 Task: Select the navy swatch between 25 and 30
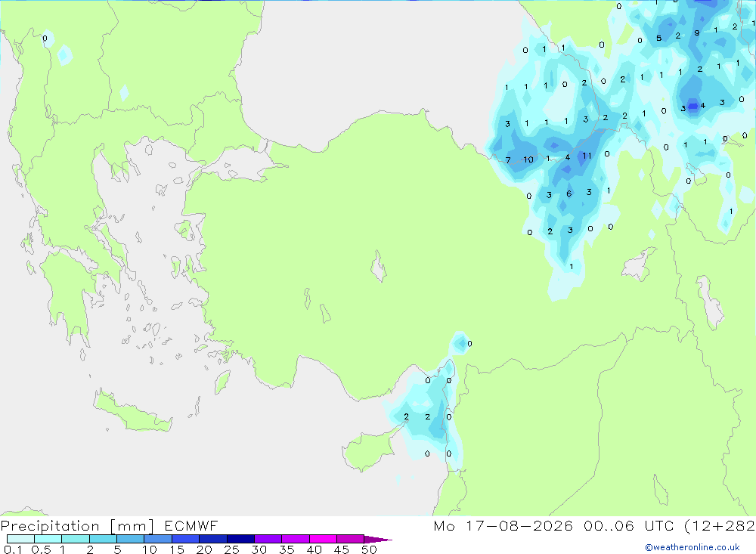point(240,539)
